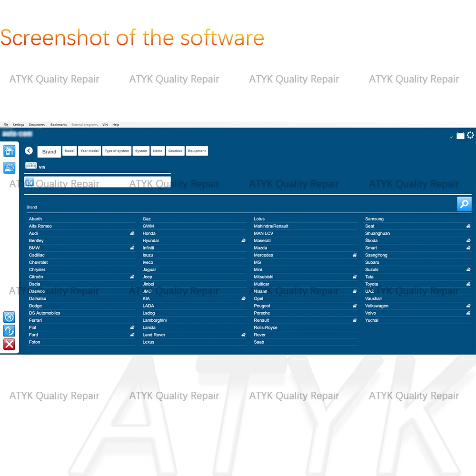476x476 pixels.
Task: Select the Equipment tab
Action: (x=197, y=151)
